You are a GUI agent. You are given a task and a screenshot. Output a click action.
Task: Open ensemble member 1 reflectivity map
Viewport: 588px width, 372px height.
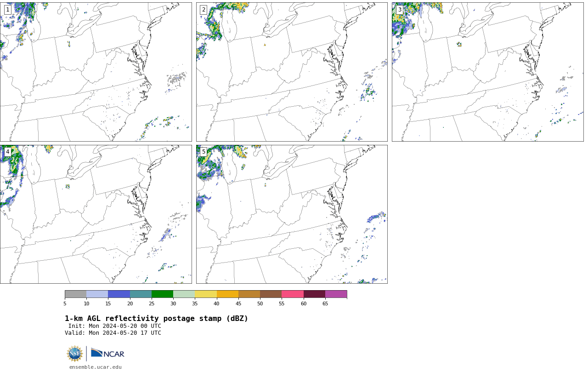(x=96, y=72)
